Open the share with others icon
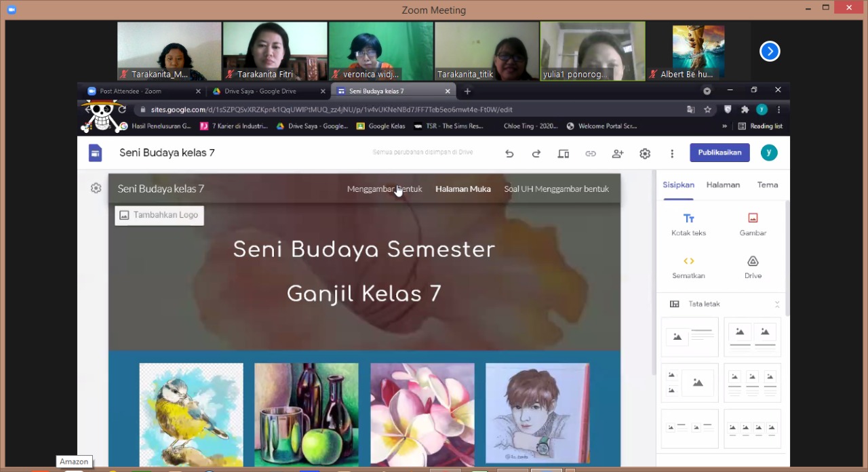868x472 pixels. [618, 153]
